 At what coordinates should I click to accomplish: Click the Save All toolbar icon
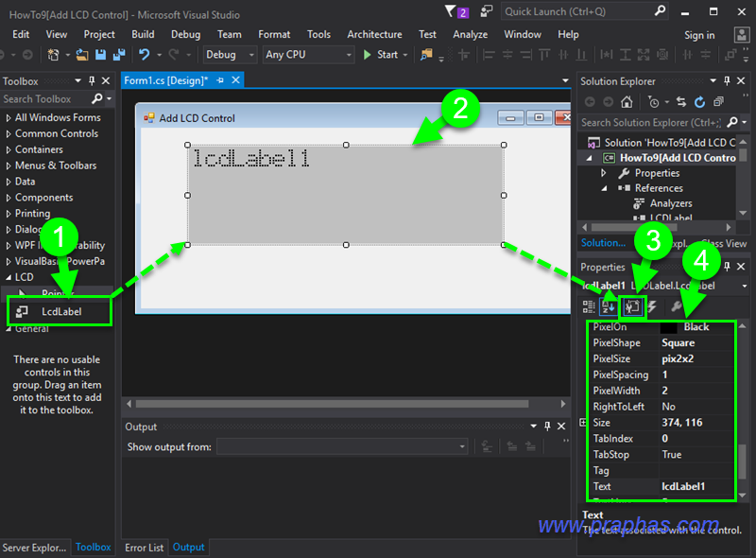[119, 55]
